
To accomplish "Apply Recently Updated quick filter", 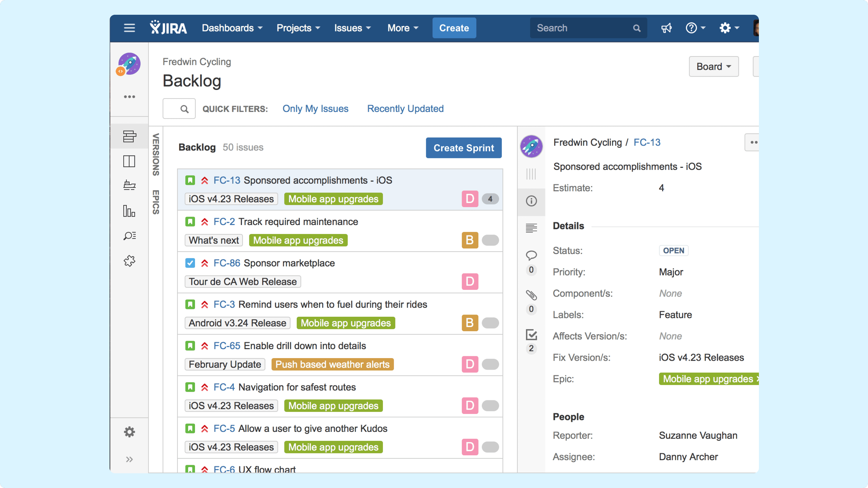I will point(405,109).
